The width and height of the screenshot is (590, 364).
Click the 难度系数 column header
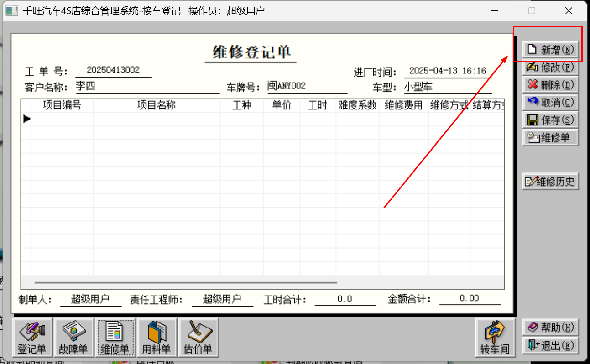click(357, 105)
